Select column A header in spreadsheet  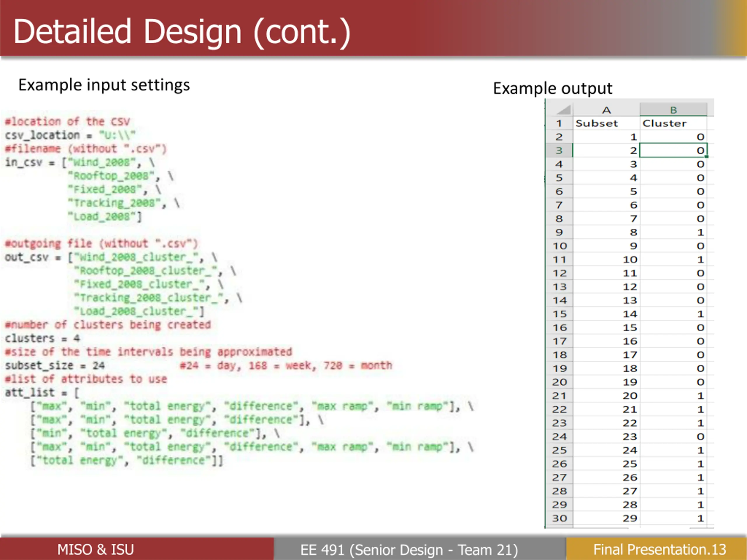[606, 110]
